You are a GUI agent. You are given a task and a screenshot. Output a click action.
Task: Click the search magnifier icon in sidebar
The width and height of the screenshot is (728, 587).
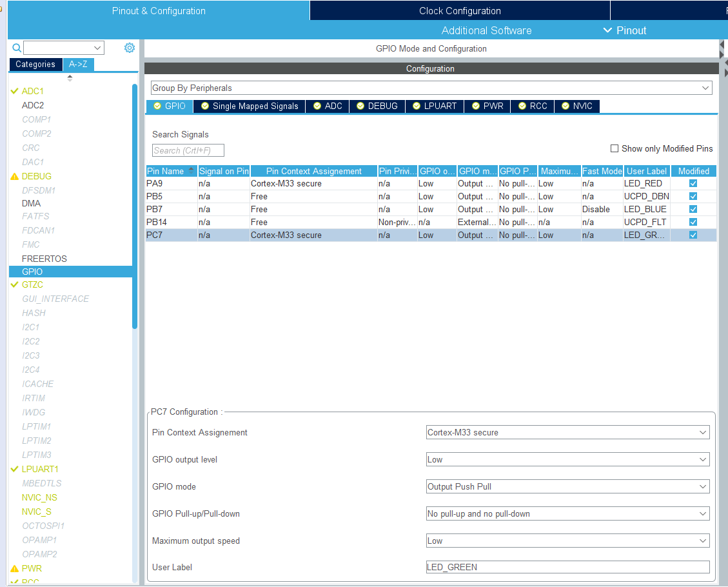click(16, 48)
